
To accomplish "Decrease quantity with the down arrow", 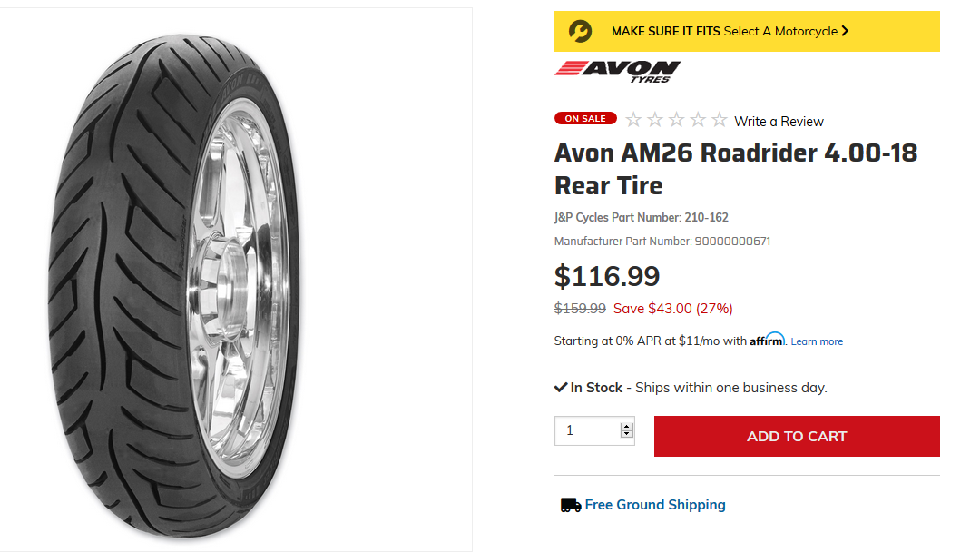I will 626,434.
